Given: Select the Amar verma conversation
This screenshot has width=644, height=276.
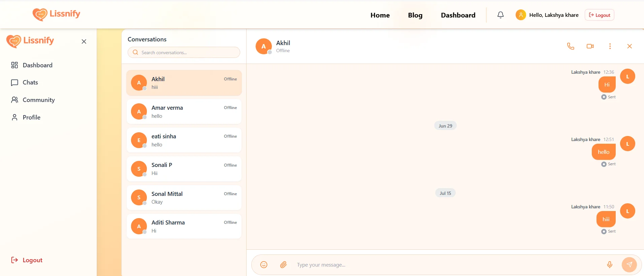Looking at the screenshot, I should (x=184, y=111).
